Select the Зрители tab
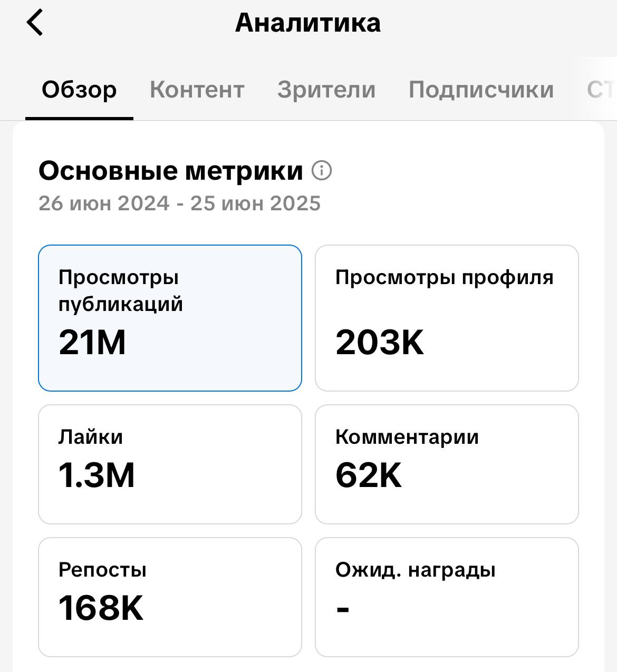Viewport: 617px width, 672px height. pyautogui.click(x=326, y=90)
